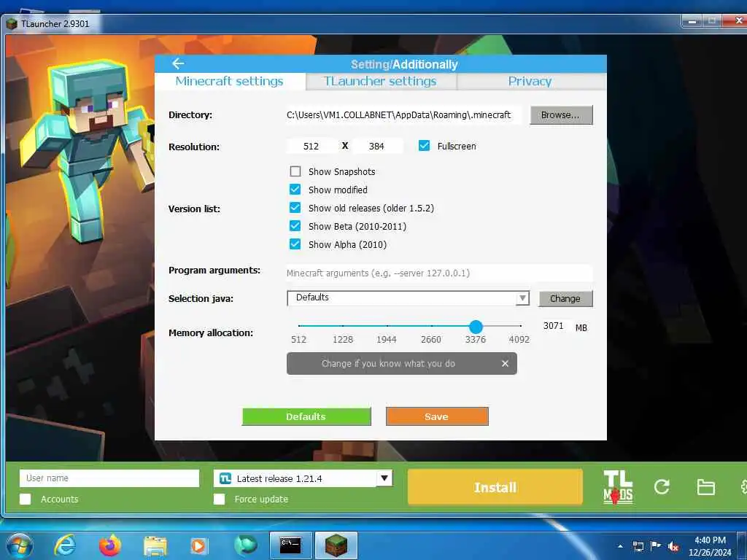Expand the Selection java Defaults dropdown
Screen dimensions: 747x560
(408, 298)
